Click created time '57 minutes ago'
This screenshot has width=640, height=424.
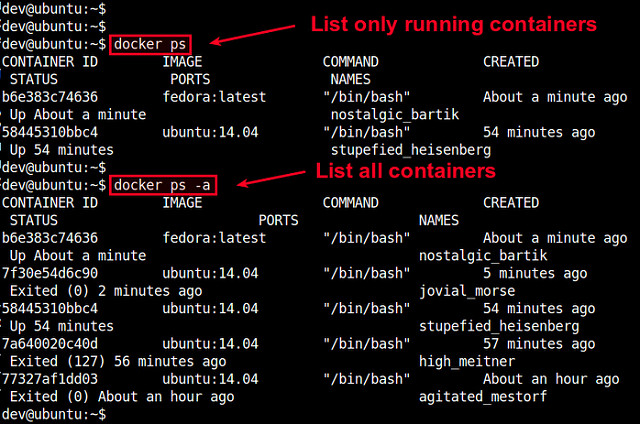click(x=539, y=344)
